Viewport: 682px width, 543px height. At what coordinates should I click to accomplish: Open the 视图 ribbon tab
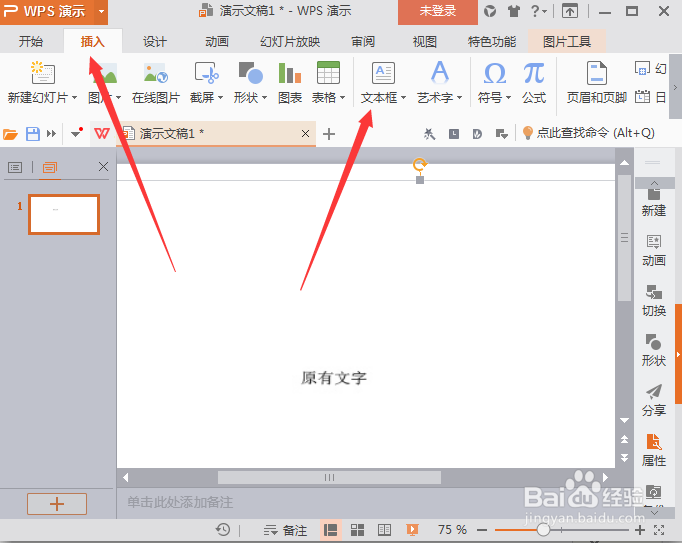[x=425, y=42]
